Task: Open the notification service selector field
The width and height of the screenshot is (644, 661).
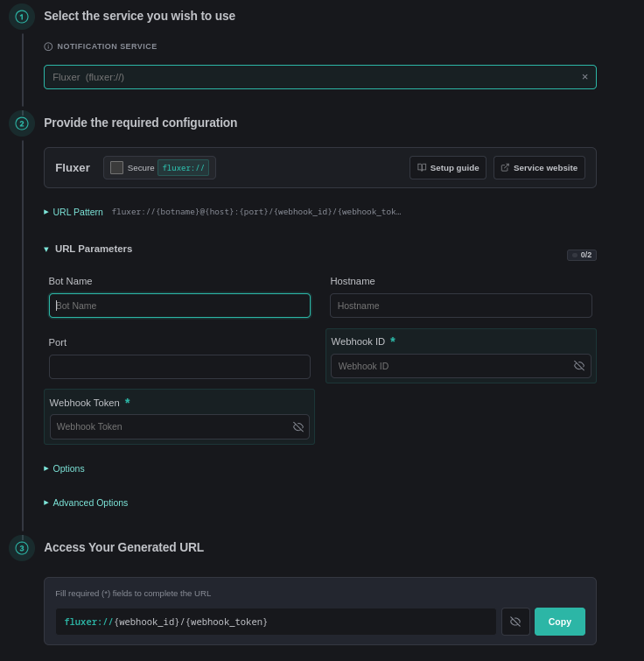Action: 319,77
